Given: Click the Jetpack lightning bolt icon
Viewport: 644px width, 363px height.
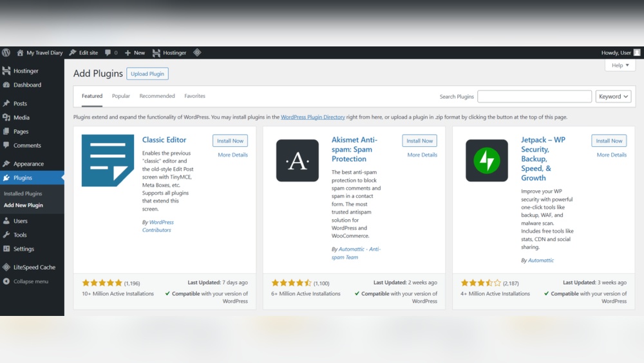Looking at the screenshot, I should pos(487,161).
